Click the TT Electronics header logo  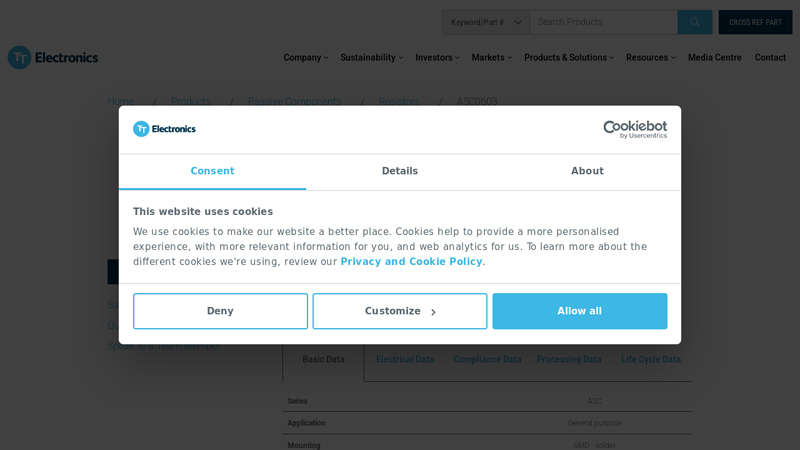(x=53, y=57)
